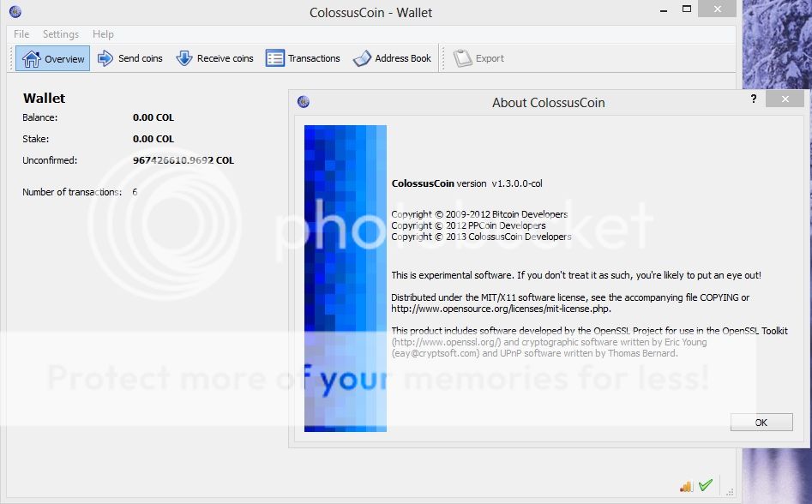Click the 2013 ColossusCoin Developers copyright line

481,237
